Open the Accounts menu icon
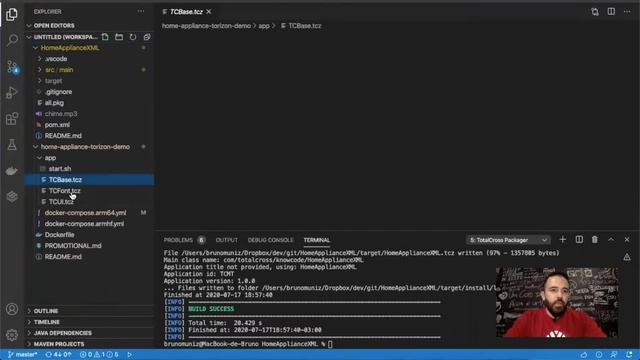The image size is (640, 360). (12, 309)
